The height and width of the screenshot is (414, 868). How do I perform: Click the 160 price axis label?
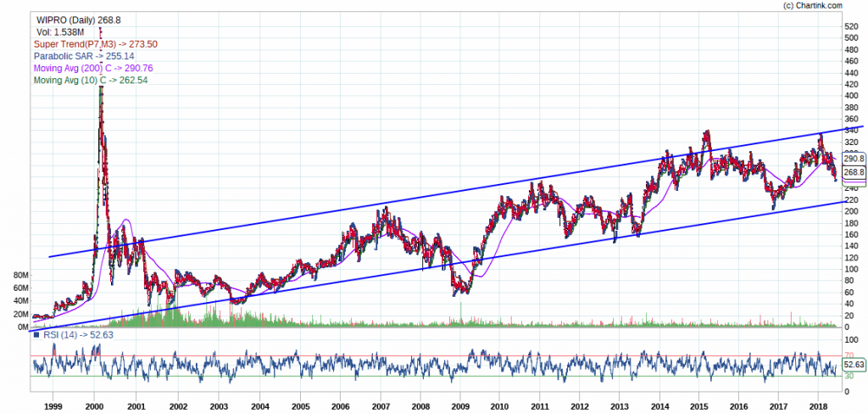coord(850,234)
